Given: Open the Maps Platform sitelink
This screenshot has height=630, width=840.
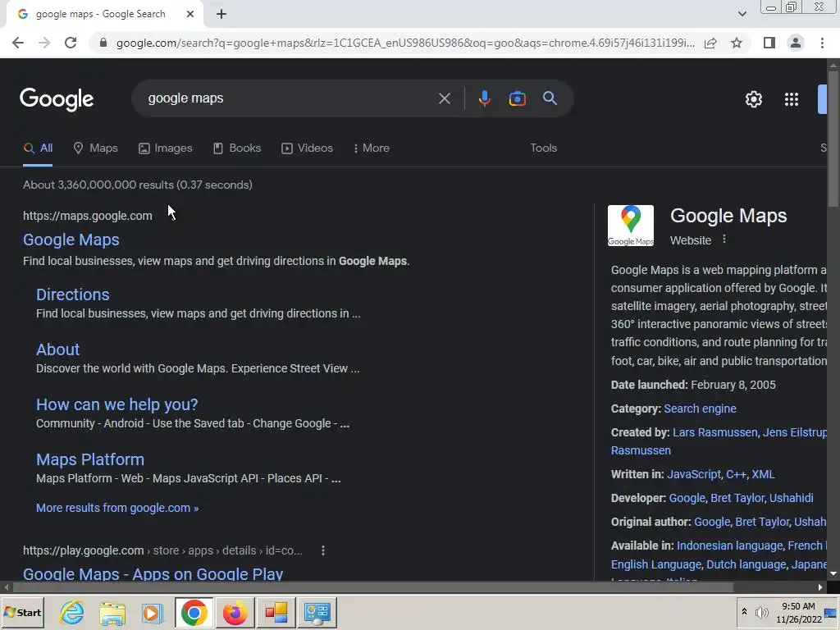Looking at the screenshot, I should [90, 459].
